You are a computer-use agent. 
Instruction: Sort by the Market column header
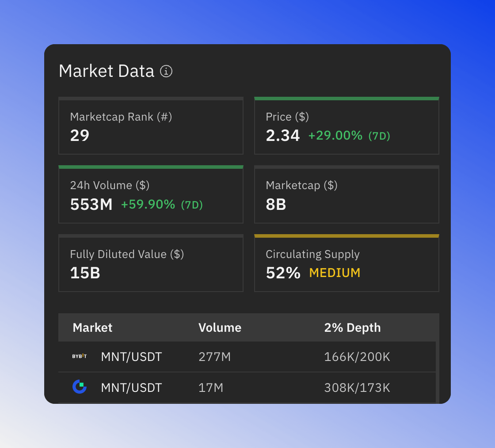pos(92,328)
